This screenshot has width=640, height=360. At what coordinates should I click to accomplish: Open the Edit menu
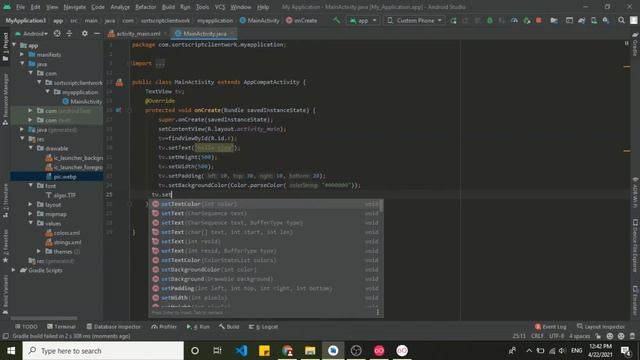pos(36,7)
